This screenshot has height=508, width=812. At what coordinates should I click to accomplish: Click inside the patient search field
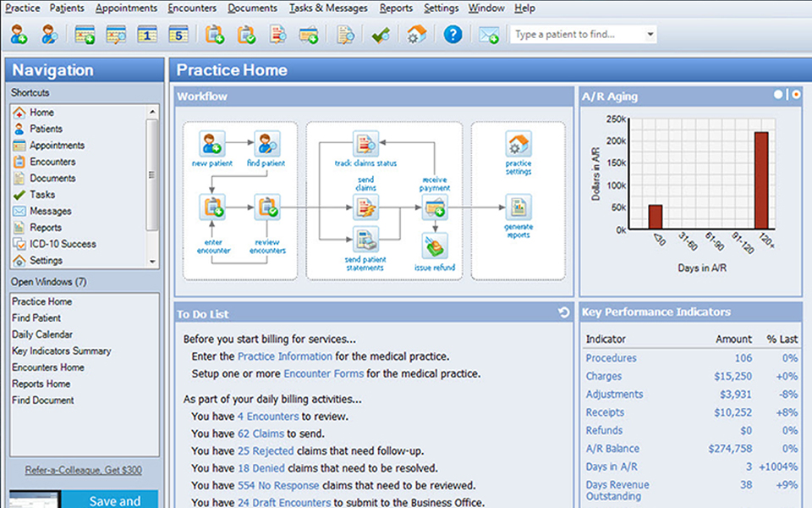click(575, 35)
